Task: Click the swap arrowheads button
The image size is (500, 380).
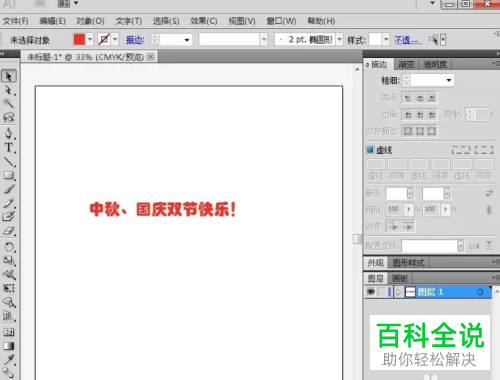Action: [x=489, y=193]
